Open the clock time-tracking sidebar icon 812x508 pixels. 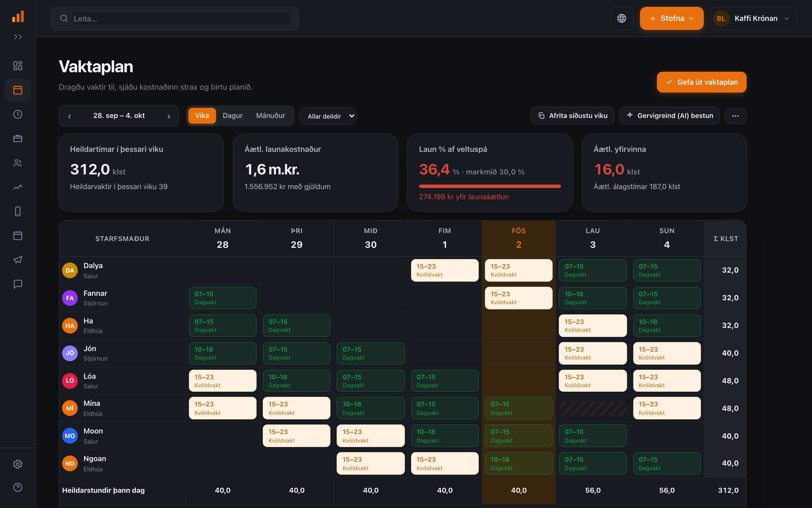point(18,114)
